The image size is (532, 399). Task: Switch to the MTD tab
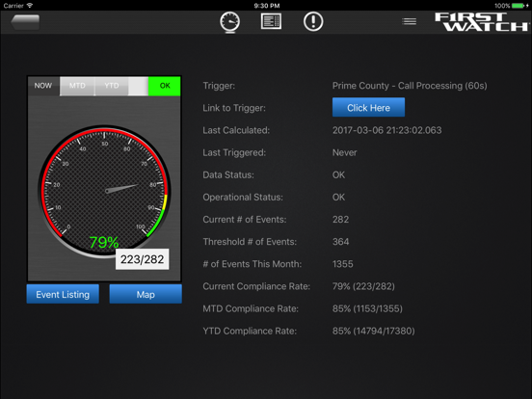[x=77, y=86]
